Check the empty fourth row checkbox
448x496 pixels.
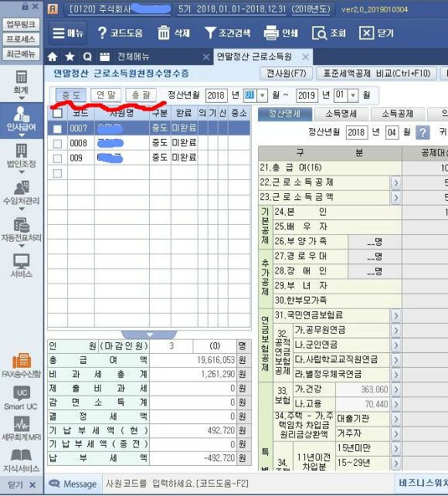pyautogui.click(x=57, y=173)
